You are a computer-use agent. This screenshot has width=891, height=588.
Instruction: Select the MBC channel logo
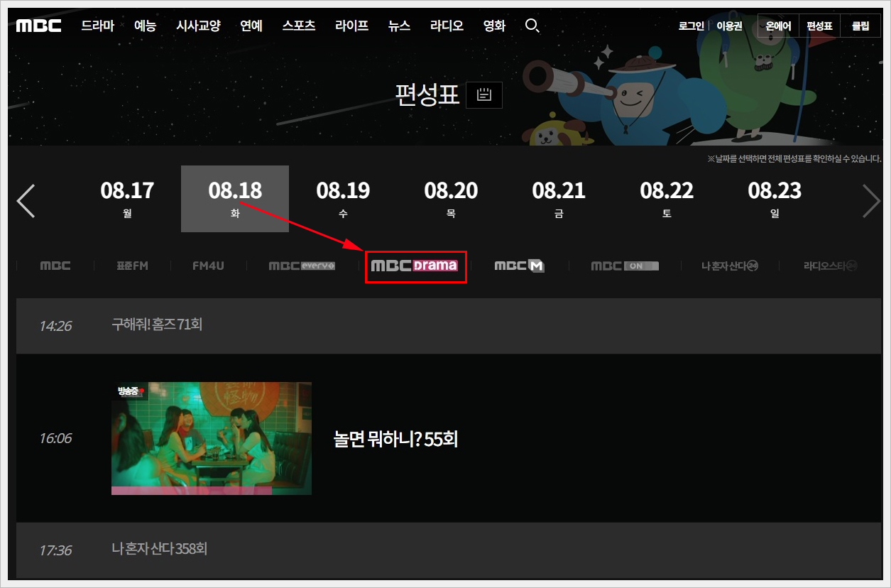pos(55,266)
